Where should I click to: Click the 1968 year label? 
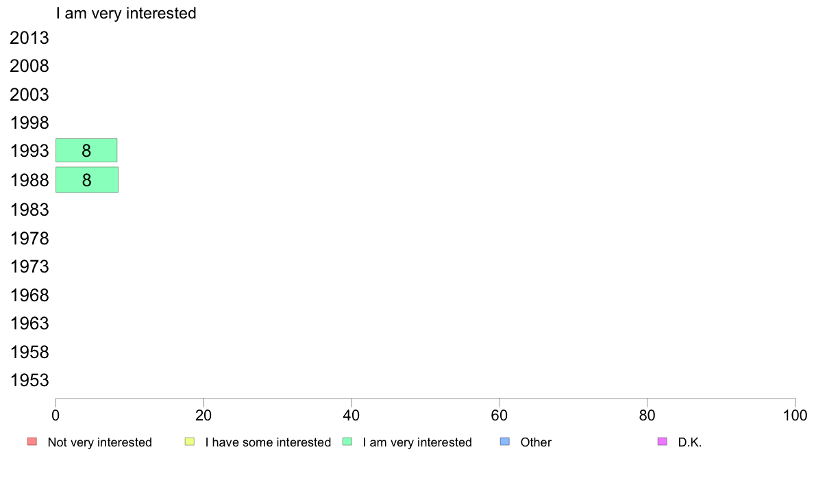point(29,295)
